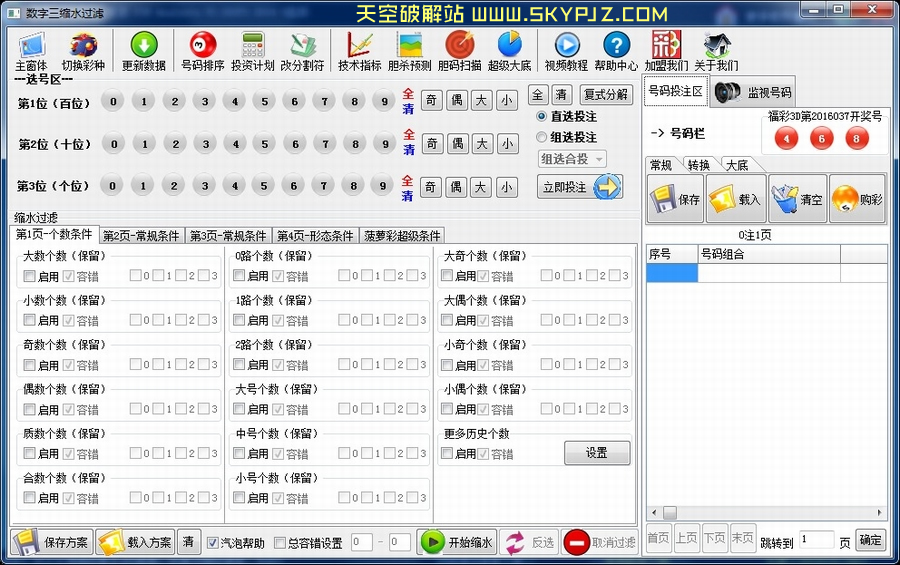
Task: Select the 组选投注 radio button
Action: coord(542,137)
